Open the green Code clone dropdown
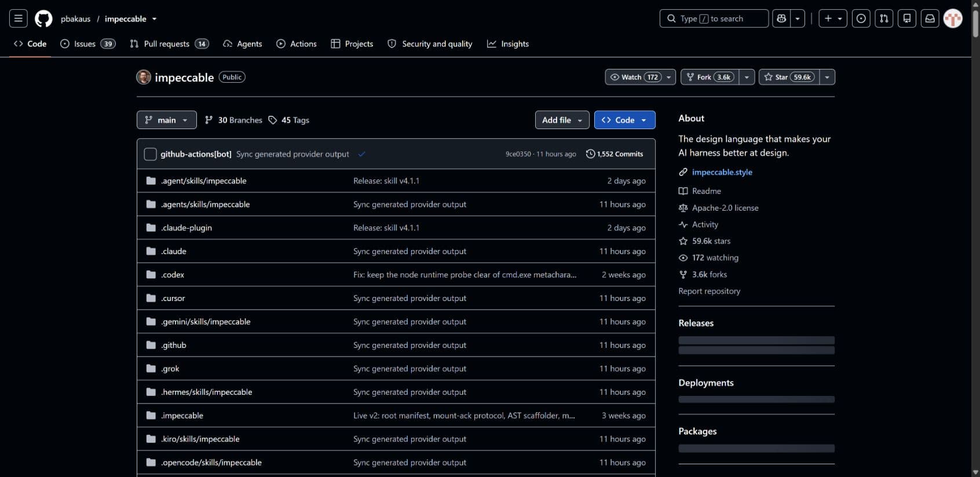Image resolution: width=980 pixels, height=477 pixels. [625, 120]
